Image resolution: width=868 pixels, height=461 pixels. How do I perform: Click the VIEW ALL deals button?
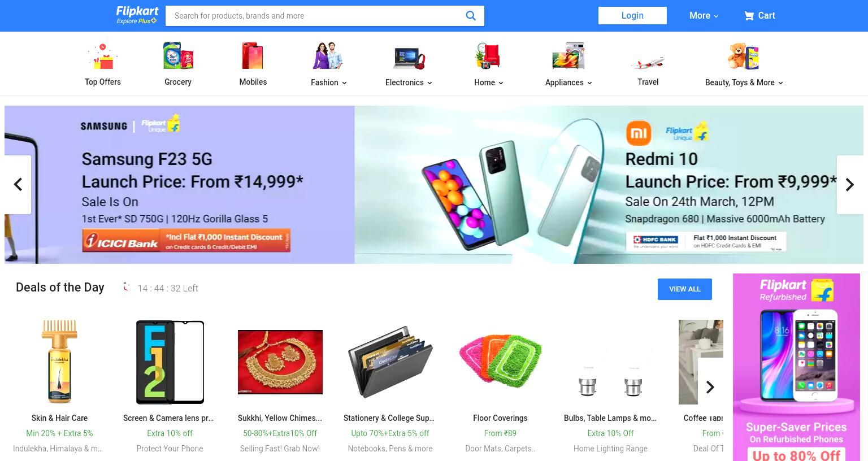[685, 289]
